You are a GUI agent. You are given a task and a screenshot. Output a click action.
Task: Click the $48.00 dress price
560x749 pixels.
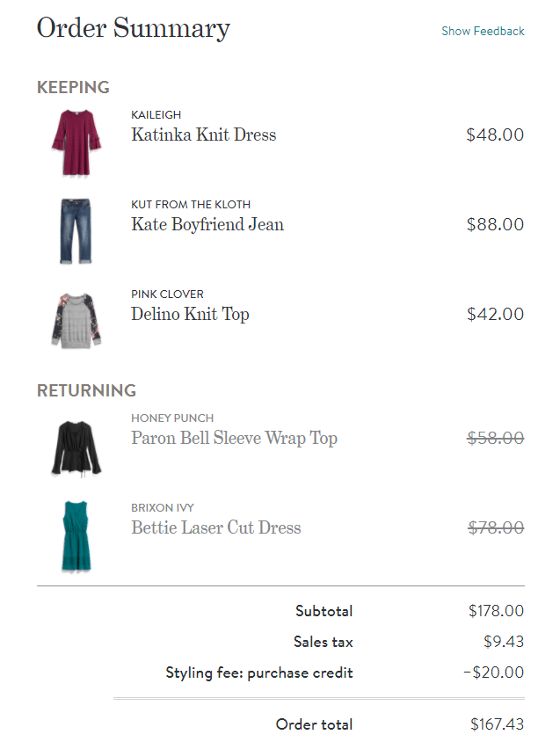coord(495,135)
